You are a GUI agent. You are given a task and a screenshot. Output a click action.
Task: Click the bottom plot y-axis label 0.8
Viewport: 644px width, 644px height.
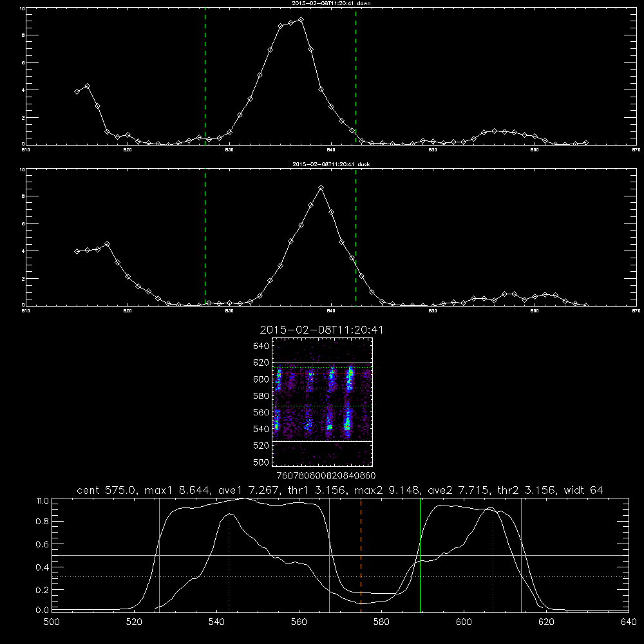[42, 521]
